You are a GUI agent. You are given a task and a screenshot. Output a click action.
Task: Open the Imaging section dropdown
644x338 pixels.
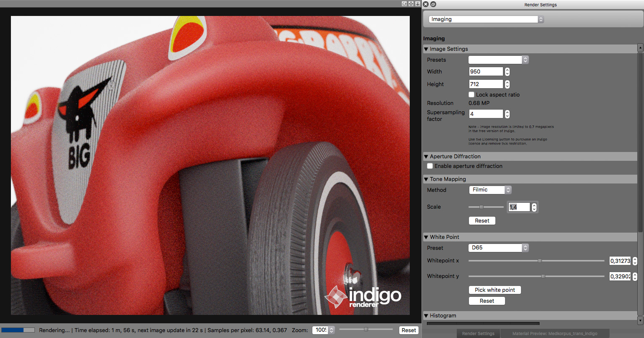(486, 19)
